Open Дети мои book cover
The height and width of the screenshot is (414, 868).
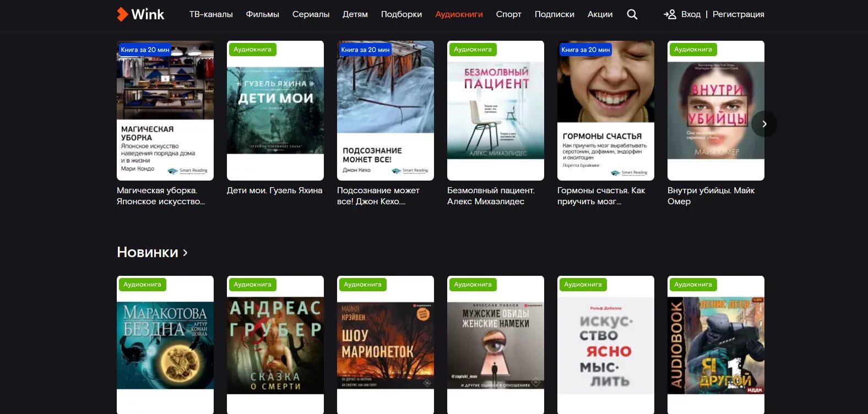click(275, 111)
